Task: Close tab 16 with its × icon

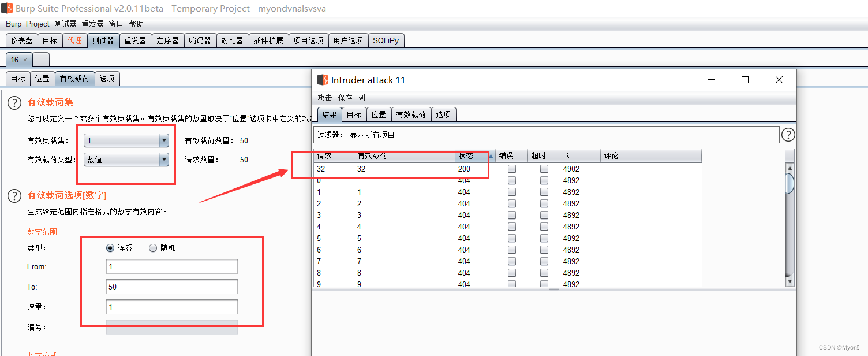Action: 25,60
